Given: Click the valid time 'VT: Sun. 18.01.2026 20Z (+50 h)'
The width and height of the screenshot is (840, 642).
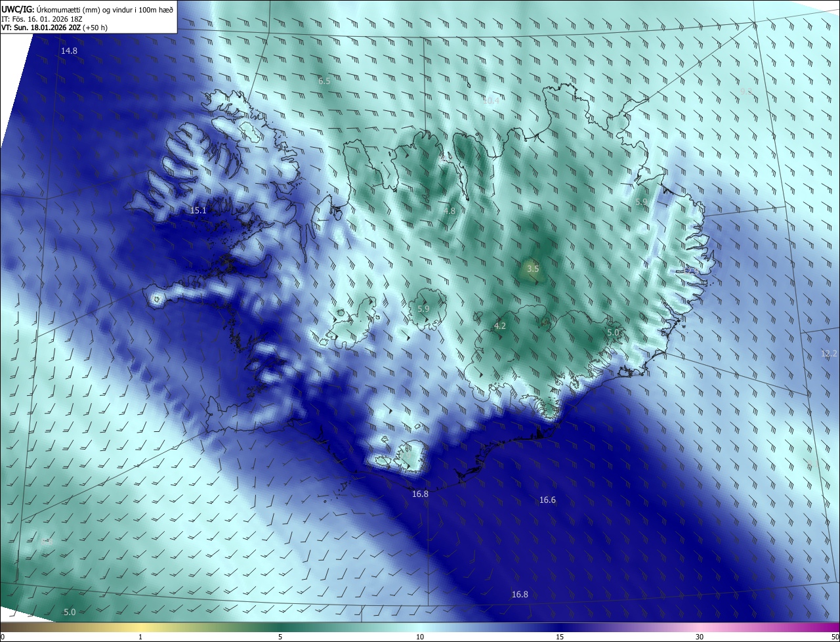Looking at the screenshot, I should [54, 28].
